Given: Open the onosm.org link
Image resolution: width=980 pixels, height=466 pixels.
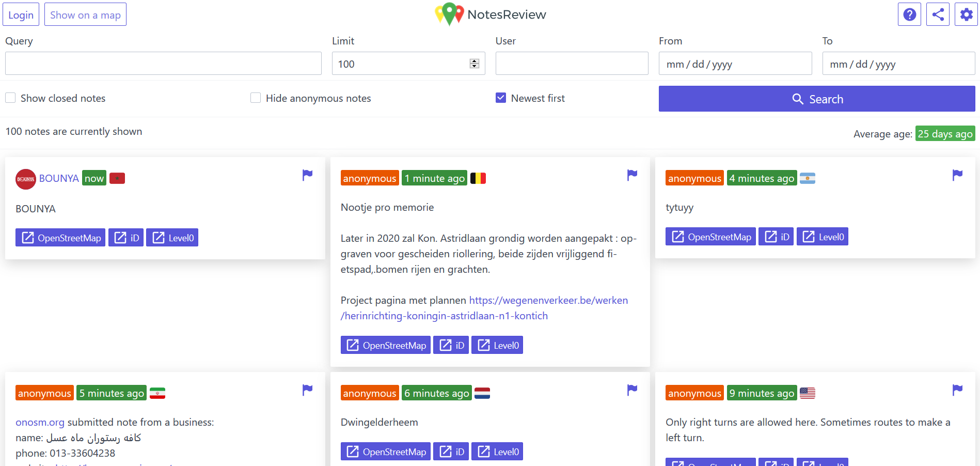Looking at the screenshot, I should click(x=40, y=422).
